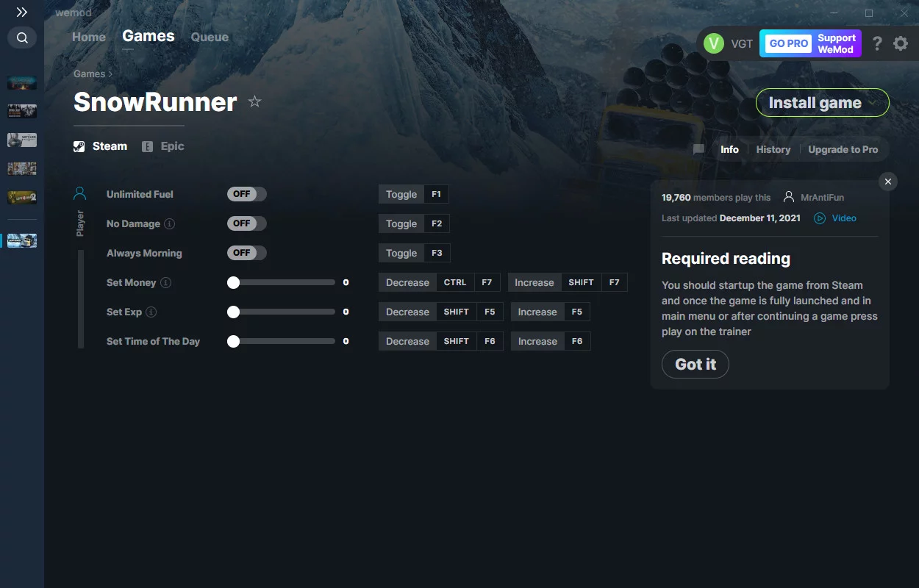Click the Set Money info icon
Screen dimensions: 919x588
166,282
